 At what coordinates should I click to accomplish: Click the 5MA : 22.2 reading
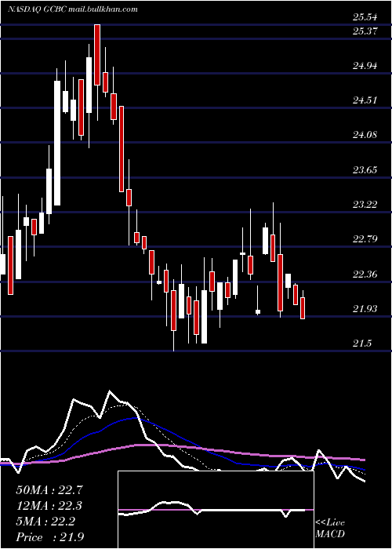[x=45, y=522]
